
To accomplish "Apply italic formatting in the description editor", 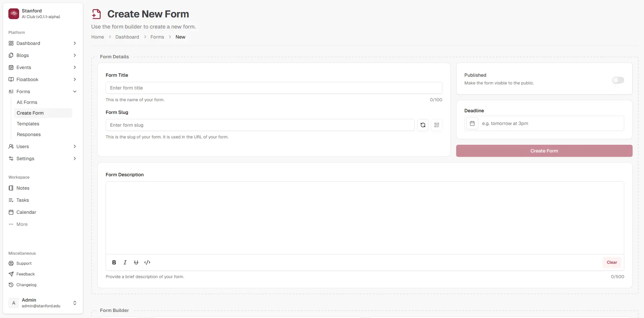I will [x=125, y=262].
